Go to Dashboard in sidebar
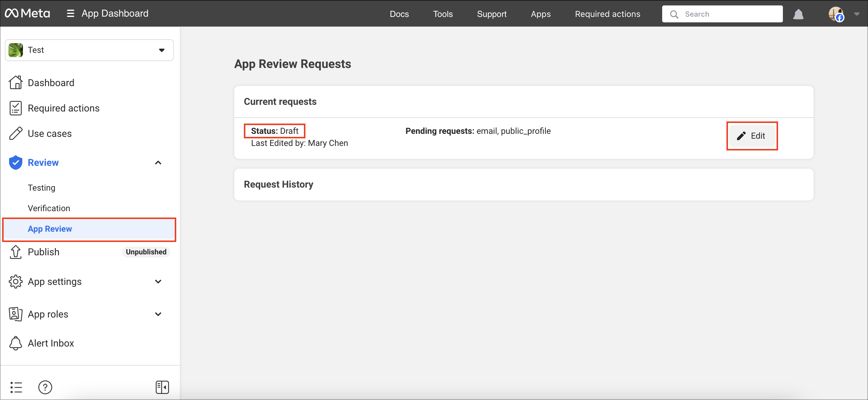This screenshot has width=868, height=400. [x=51, y=83]
